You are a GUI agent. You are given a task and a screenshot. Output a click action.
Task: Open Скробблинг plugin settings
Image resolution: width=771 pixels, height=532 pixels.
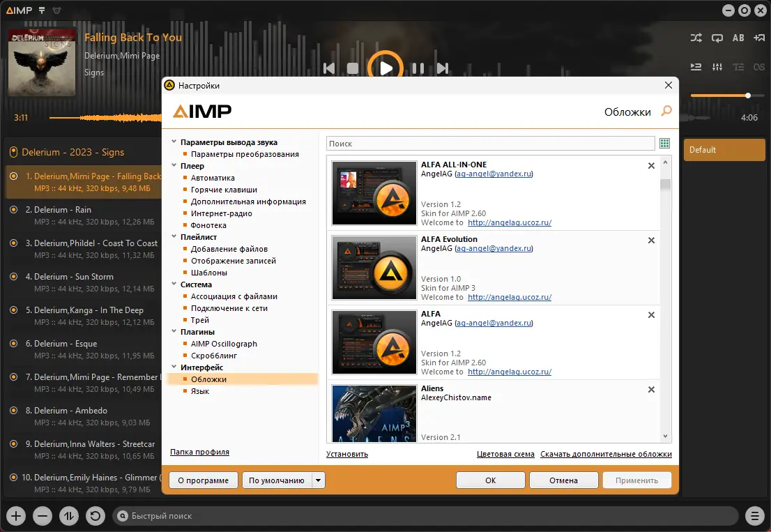click(x=214, y=356)
